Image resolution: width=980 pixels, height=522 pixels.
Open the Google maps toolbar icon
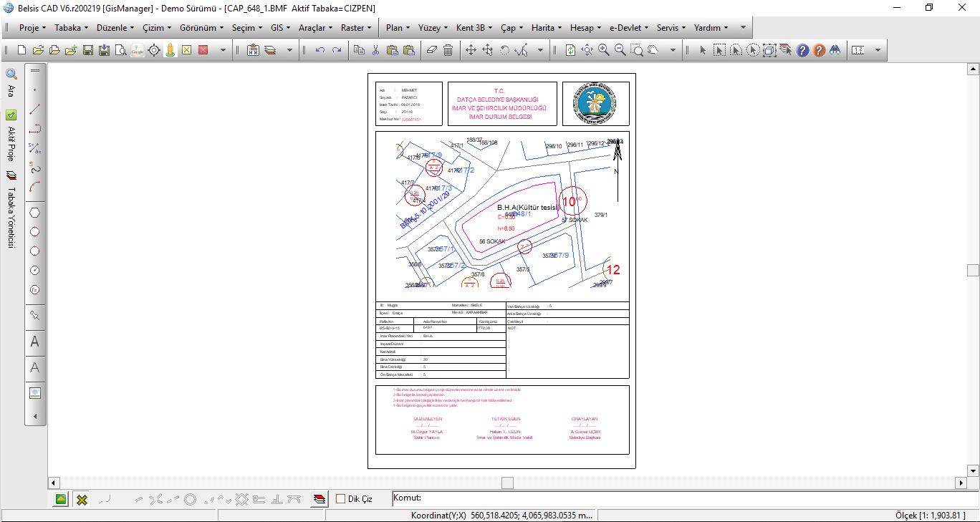coord(137,50)
